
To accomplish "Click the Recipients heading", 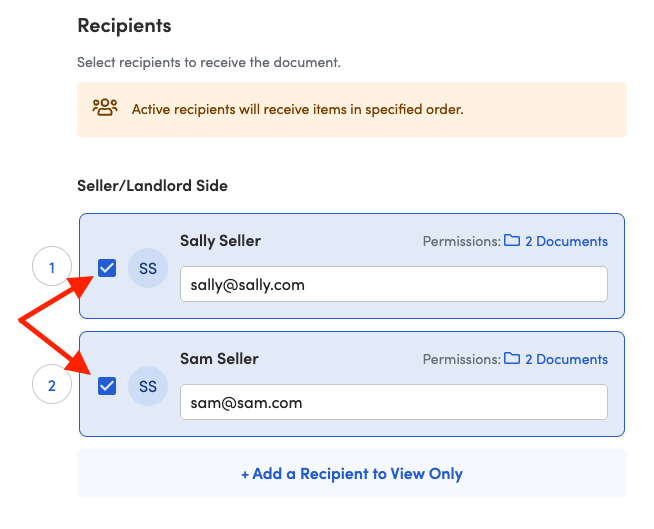I will (x=124, y=25).
